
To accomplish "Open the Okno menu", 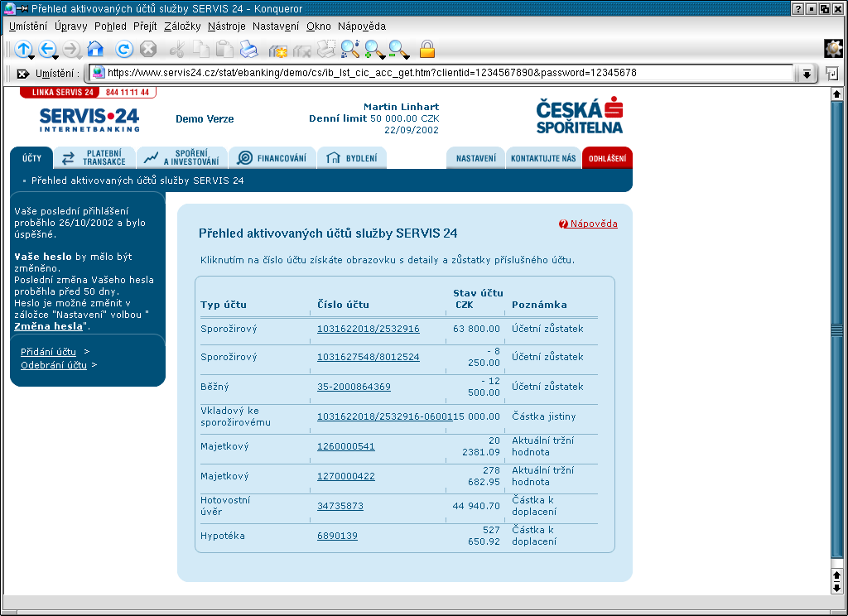I will coord(319,26).
